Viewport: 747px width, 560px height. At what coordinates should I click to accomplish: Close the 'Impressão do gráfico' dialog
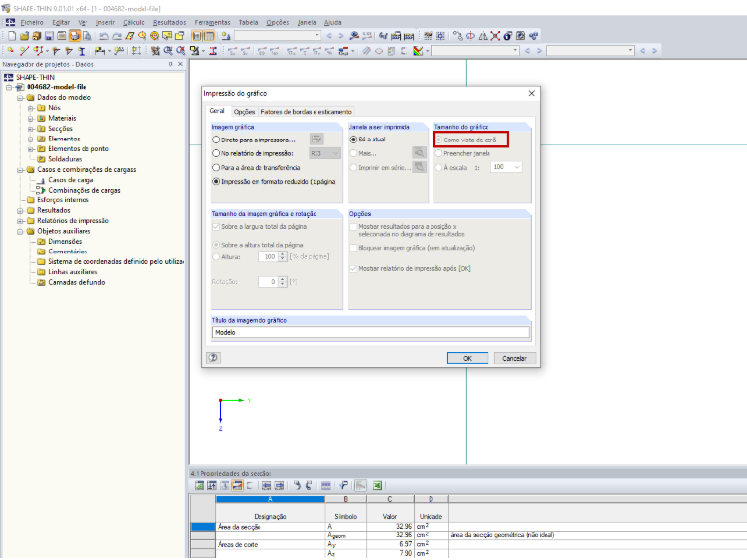(x=531, y=93)
